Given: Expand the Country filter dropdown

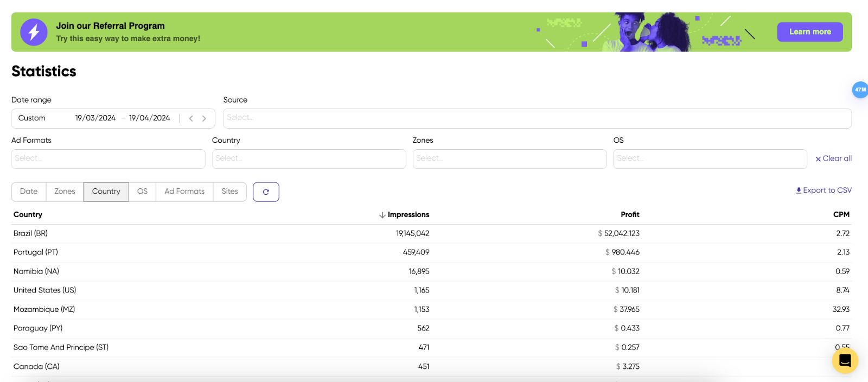Looking at the screenshot, I should point(309,158).
